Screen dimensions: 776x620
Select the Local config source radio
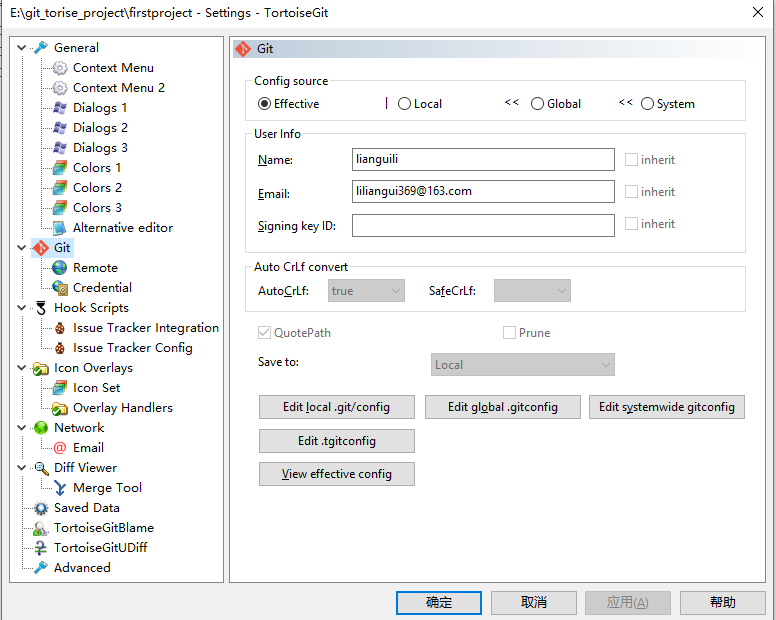(404, 104)
